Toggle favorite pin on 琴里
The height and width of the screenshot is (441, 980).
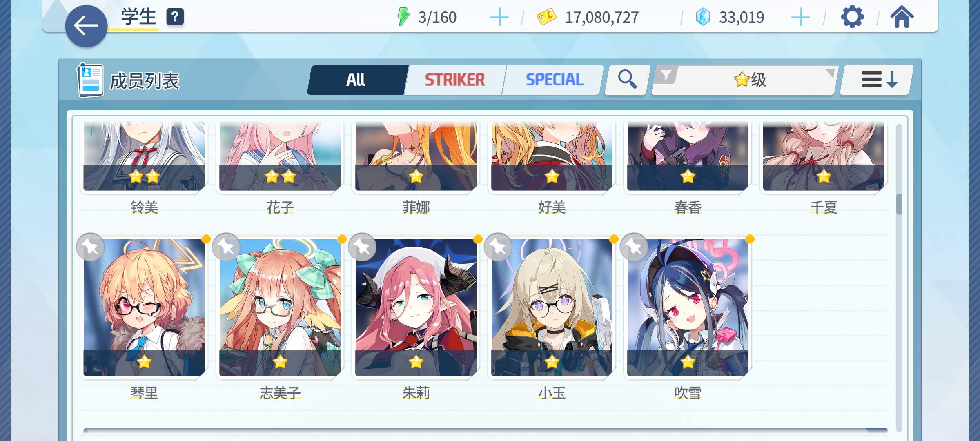pyautogui.click(x=90, y=247)
